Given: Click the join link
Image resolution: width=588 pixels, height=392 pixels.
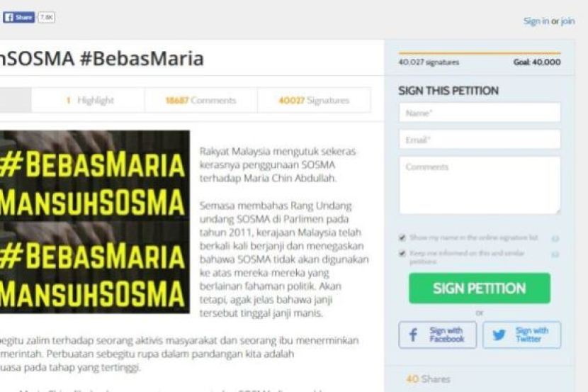Looking at the screenshot, I should [x=567, y=21].
